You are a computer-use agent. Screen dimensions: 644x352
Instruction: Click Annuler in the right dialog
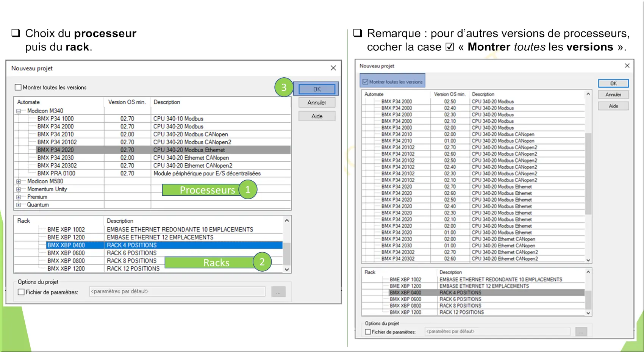click(x=613, y=94)
